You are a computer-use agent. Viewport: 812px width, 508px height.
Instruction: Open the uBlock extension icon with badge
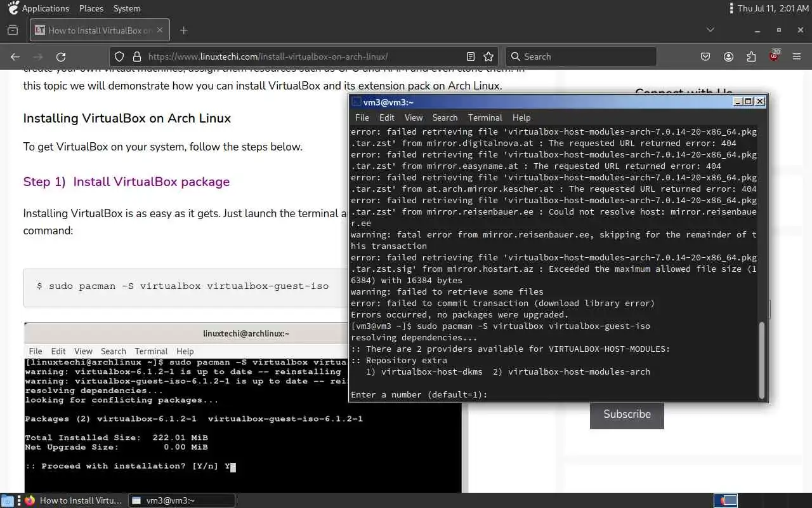pyautogui.click(x=774, y=56)
